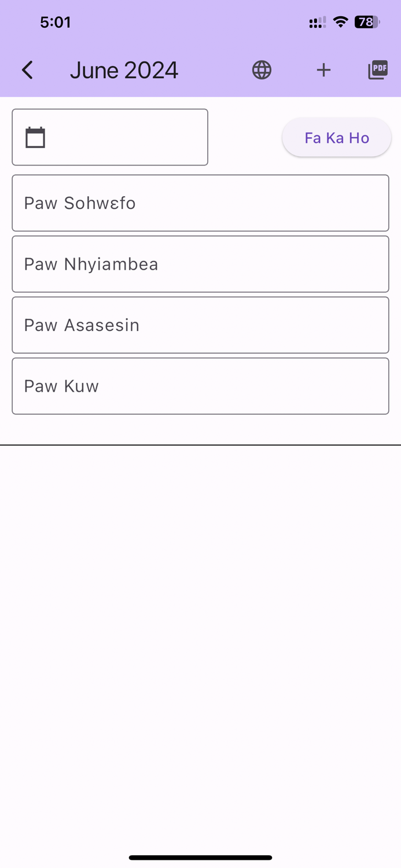
Task: Expand the Paw Asasesin field
Action: [x=200, y=325]
